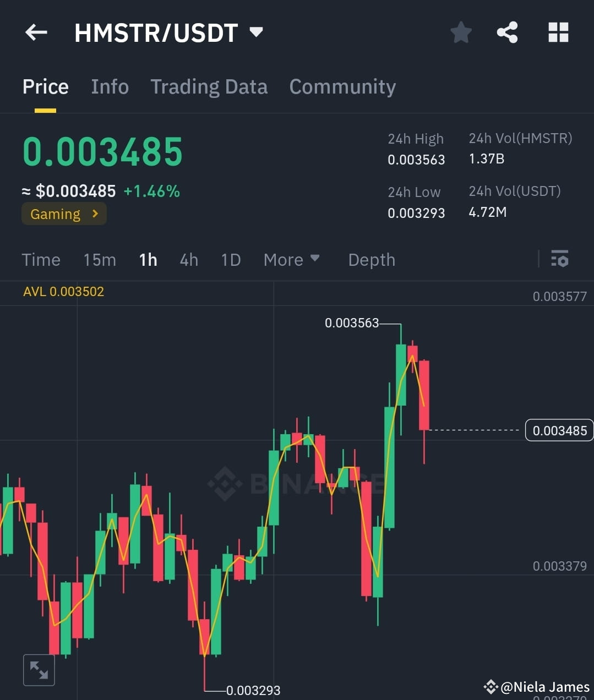Star HMSTR/USDT as a favorite
This screenshot has height=700, width=594.
(461, 32)
